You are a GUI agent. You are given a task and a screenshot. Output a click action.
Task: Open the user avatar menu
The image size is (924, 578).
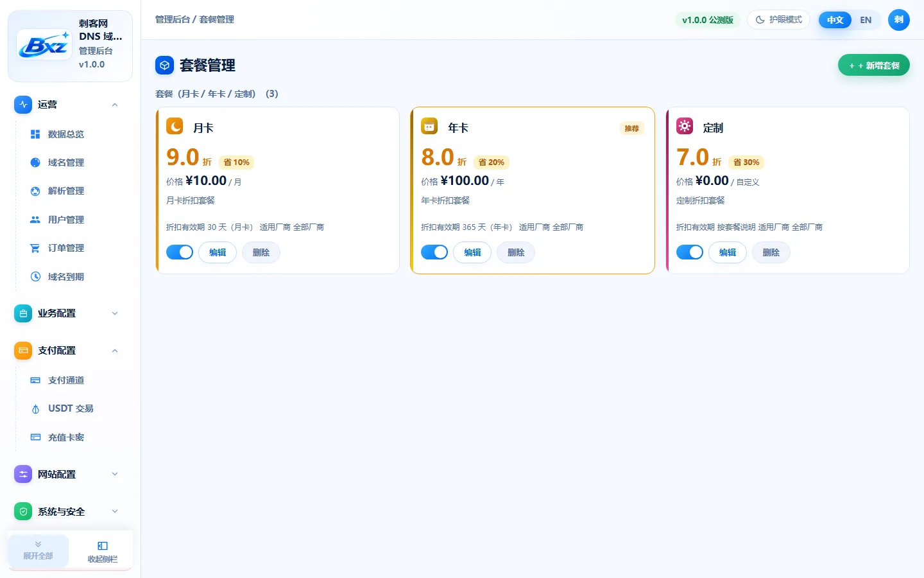pyautogui.click(x=899, y=20)
